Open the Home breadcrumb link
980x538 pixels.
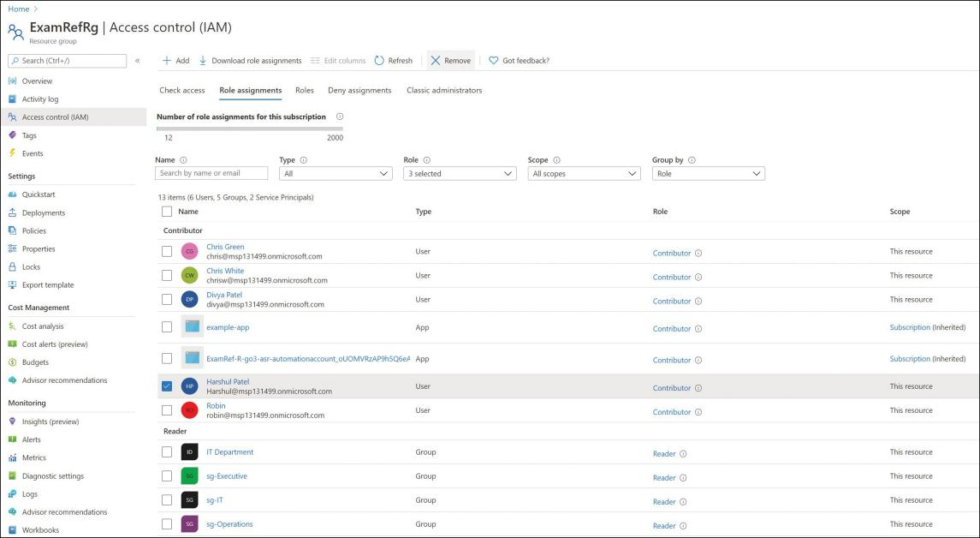[x=19, y=9]
